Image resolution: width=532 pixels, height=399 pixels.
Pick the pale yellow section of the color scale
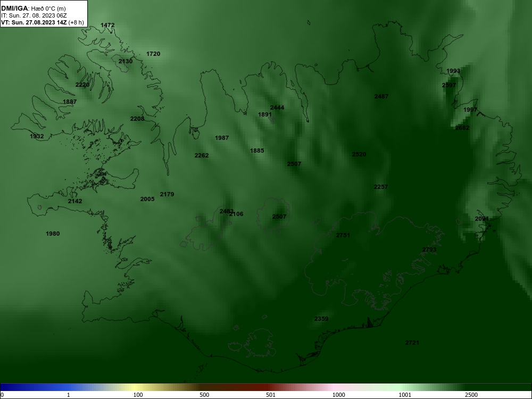135,387
